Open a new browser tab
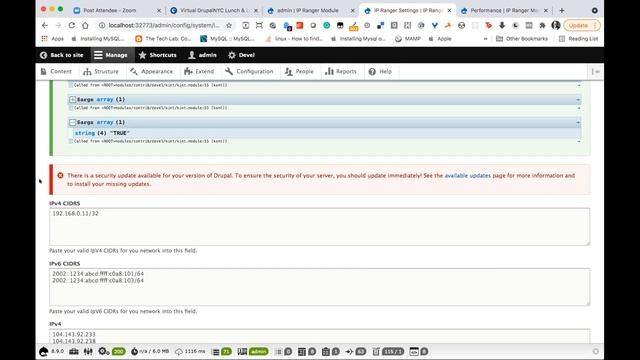640x360 pixels. 562,10
